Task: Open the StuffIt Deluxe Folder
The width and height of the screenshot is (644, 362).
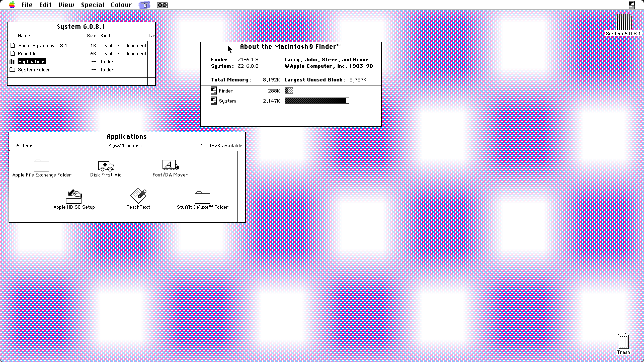Action: click(x=202, y=199)
